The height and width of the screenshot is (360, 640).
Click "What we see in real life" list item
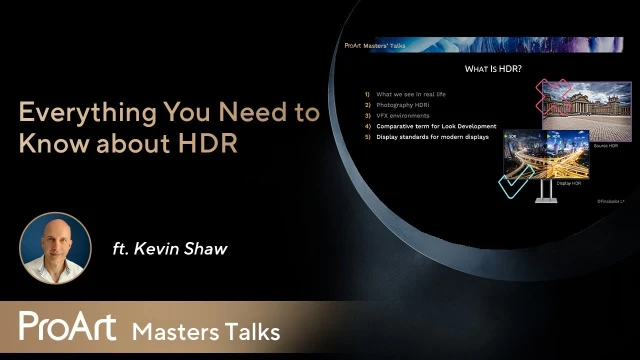[x=411, y=94]
